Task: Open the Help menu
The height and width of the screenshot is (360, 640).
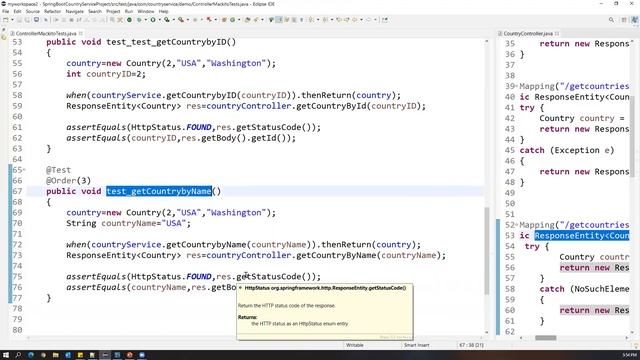Action: point(163,11)
